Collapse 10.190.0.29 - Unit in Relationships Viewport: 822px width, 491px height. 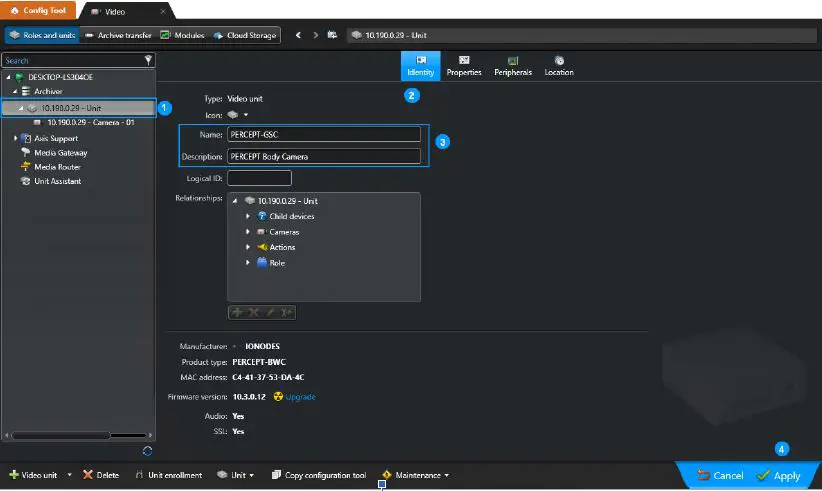point(235,201)
